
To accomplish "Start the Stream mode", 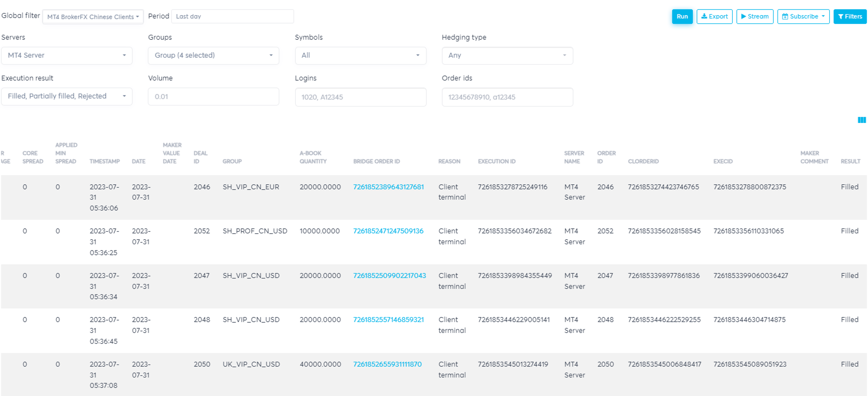I will pos(755,16).
